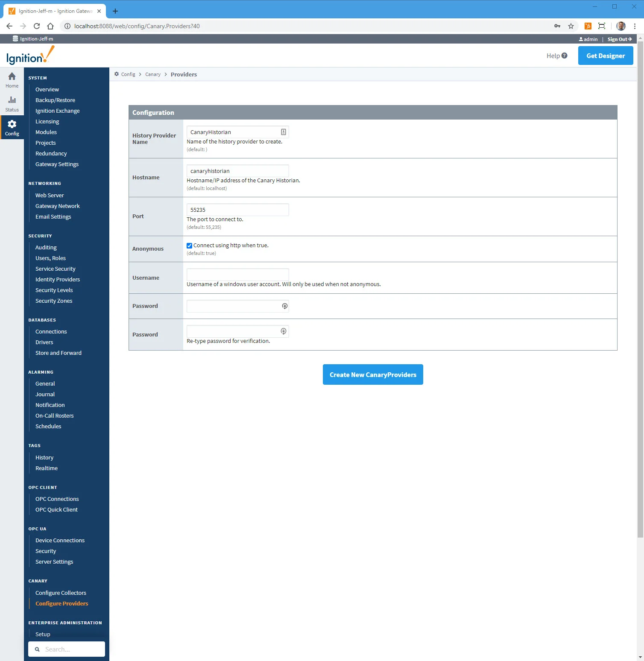Screen dimensions: 644x661
Task: Click the saved password key icon
Action: tap(557, 26)
